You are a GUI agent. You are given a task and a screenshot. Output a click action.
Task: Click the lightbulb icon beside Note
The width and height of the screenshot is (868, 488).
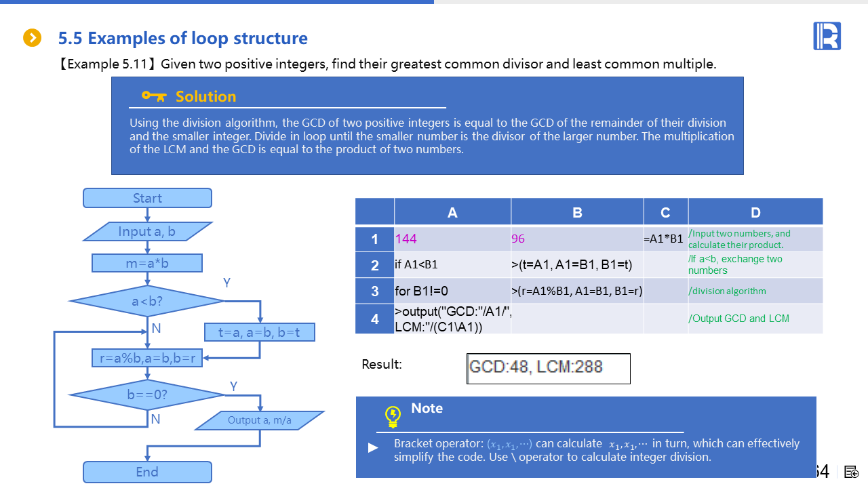[x=393, y=415]
